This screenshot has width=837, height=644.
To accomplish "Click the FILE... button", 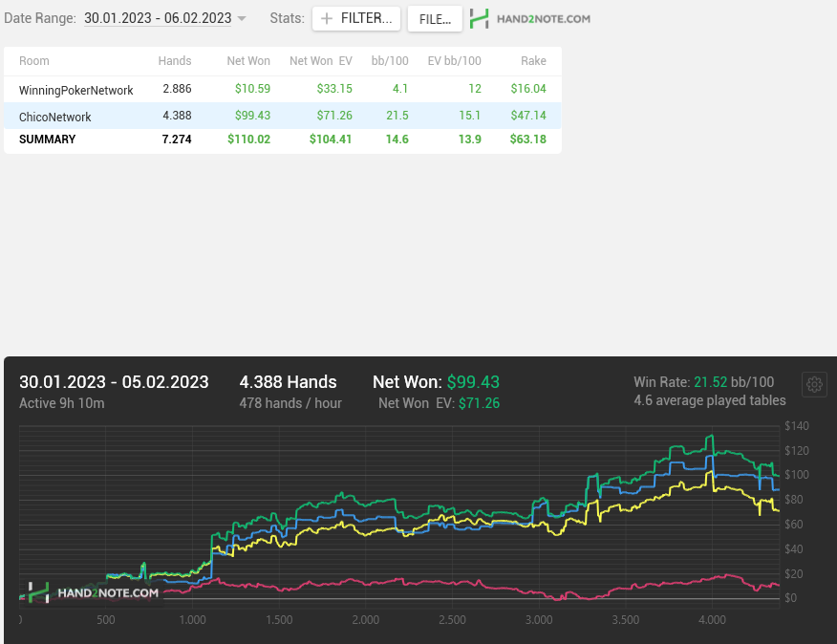I will click(435, 19).
